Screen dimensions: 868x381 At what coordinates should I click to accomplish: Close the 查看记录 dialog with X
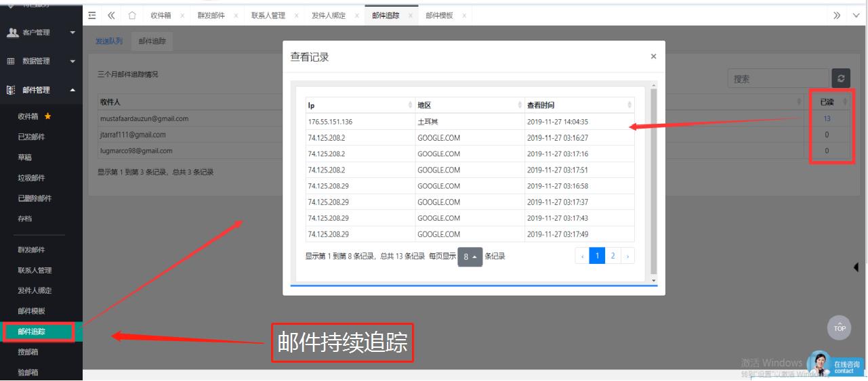click(653, 57)
